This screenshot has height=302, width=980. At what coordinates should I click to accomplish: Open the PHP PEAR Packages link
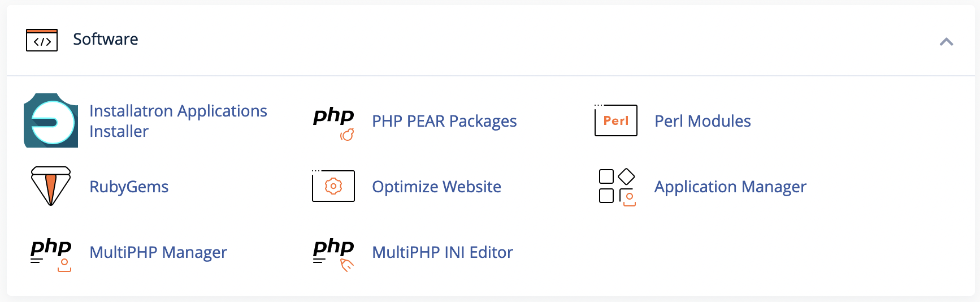[444, 121]
